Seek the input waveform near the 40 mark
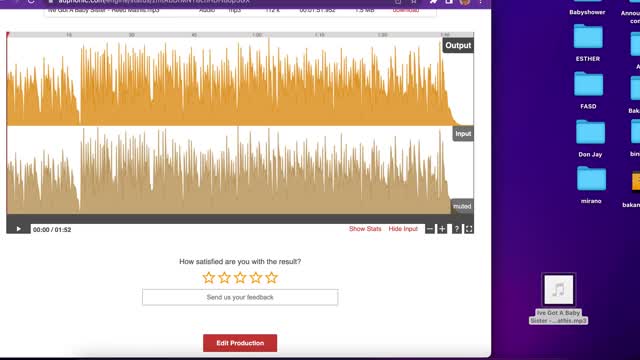 pos(194,171)
